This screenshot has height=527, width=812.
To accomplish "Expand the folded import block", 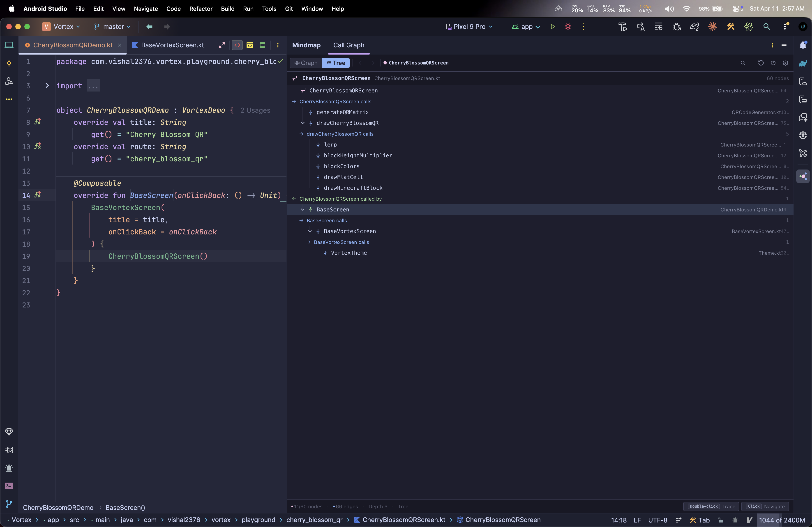I will [x=47, y=86].
